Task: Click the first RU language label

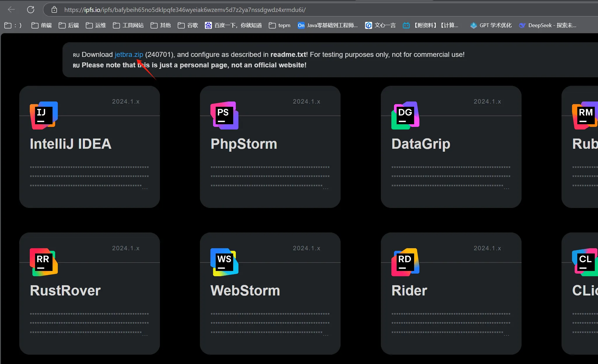Action: point(76,55)
